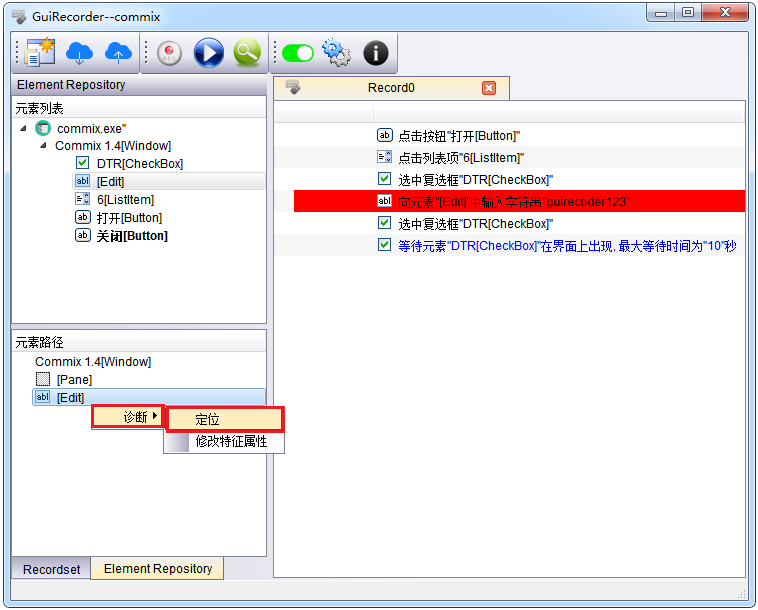Screen dimensions: 758x610
Task: Choose 定位 from the context menu
Action: click(x=225, y=419)
